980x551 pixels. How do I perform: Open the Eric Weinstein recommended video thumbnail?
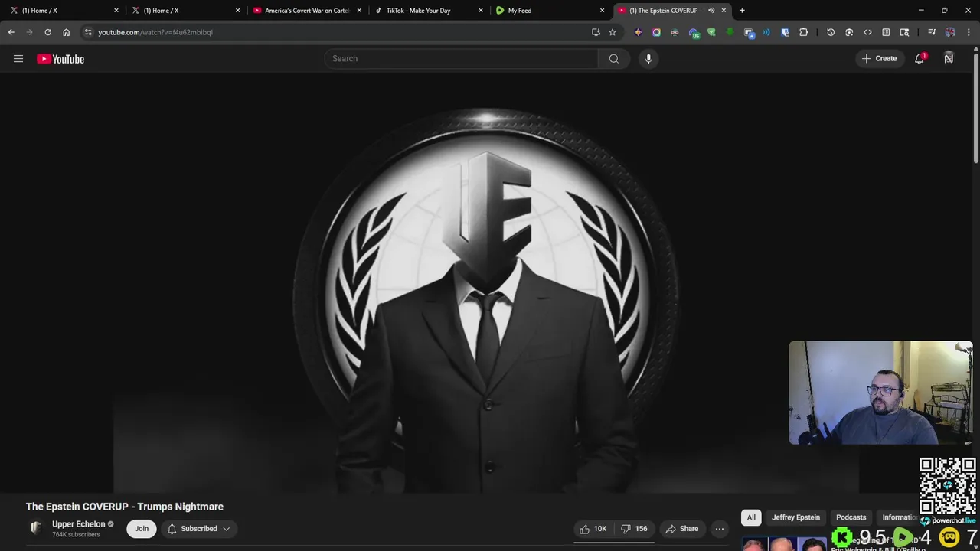(x=782, y=544)
